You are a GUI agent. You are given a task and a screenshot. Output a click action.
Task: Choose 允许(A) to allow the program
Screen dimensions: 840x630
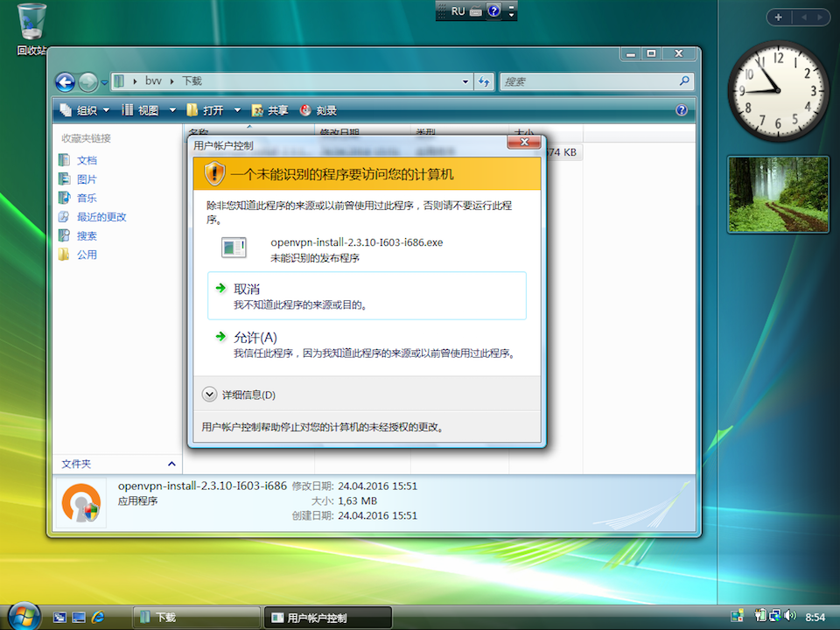tap(367, 345)
